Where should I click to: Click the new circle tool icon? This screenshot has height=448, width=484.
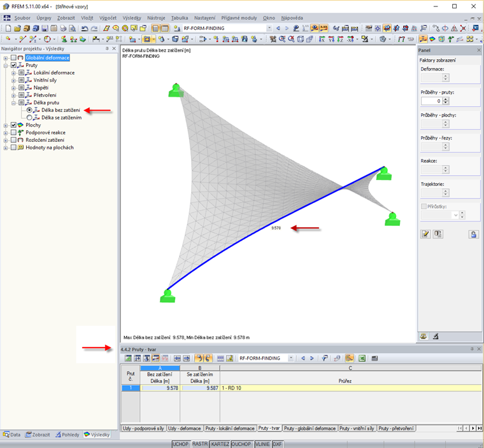pyautogui.click(x=47, y=39)
